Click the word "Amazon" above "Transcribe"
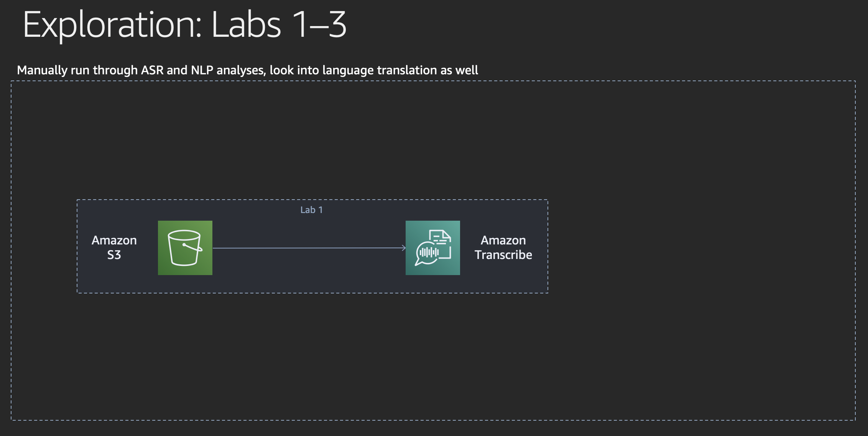Screen dimensions: 868x436 point(503,240)
